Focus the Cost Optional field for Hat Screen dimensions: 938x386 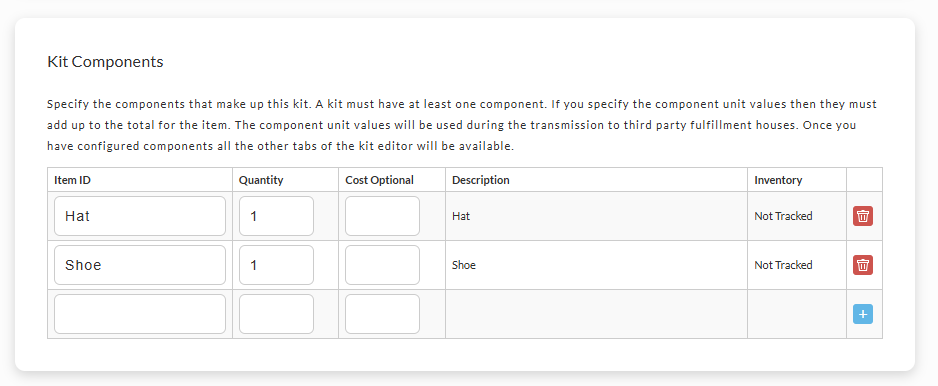[x=382, y=216]
